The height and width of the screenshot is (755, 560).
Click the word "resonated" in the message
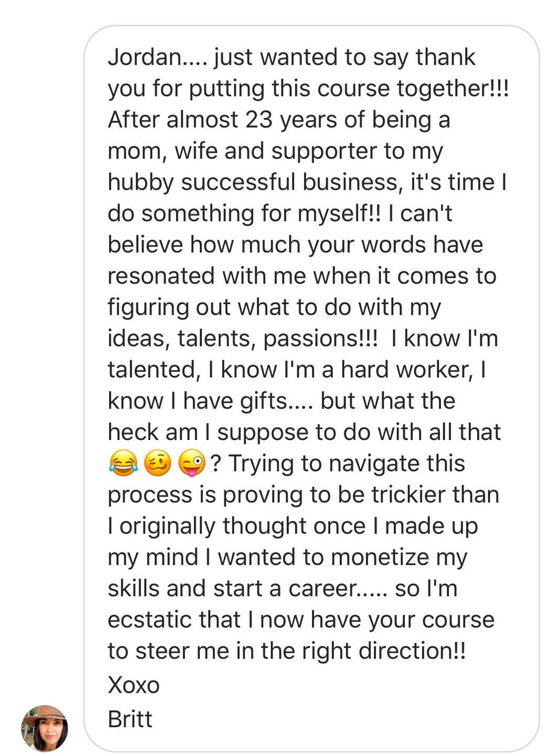161,276
